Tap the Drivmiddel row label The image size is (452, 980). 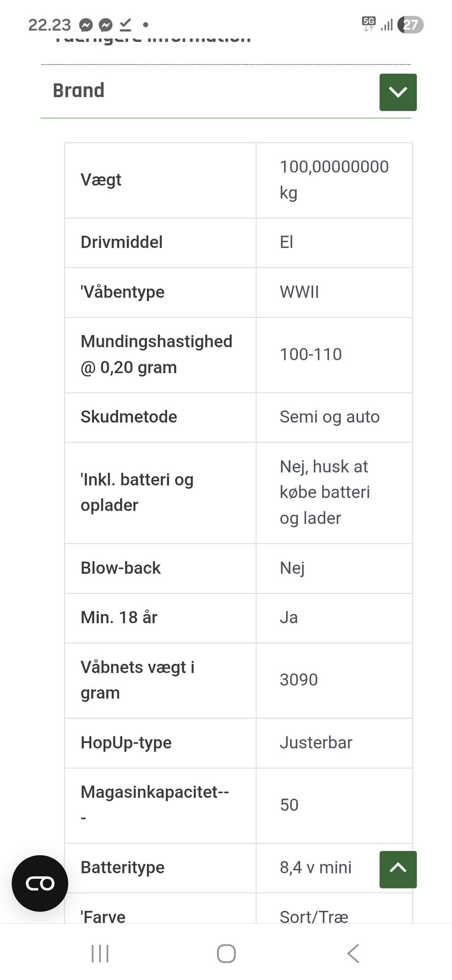pos(121,242)
